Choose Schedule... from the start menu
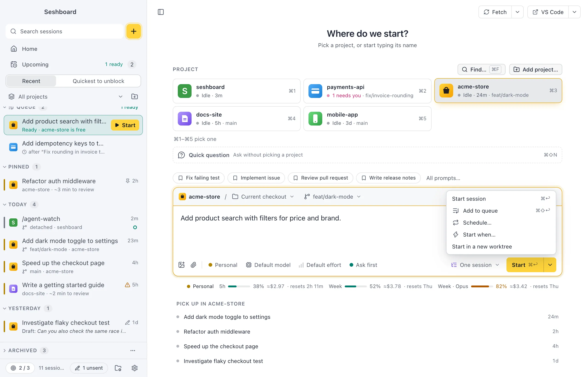 point(501,223)
